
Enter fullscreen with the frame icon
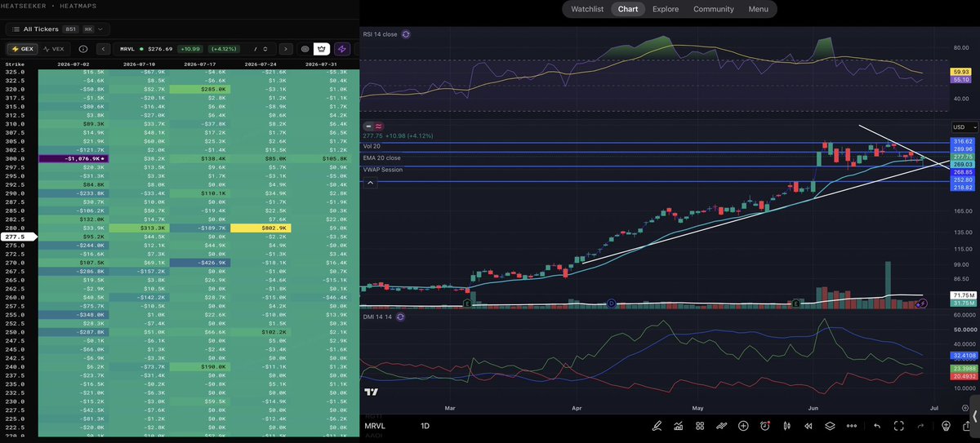(x=899, y=426)
